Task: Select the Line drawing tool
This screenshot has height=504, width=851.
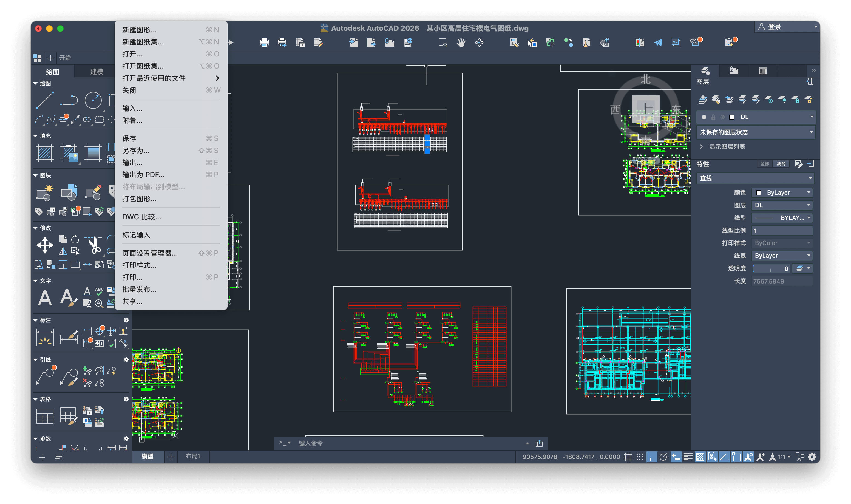Action: [x=44, y=100]
